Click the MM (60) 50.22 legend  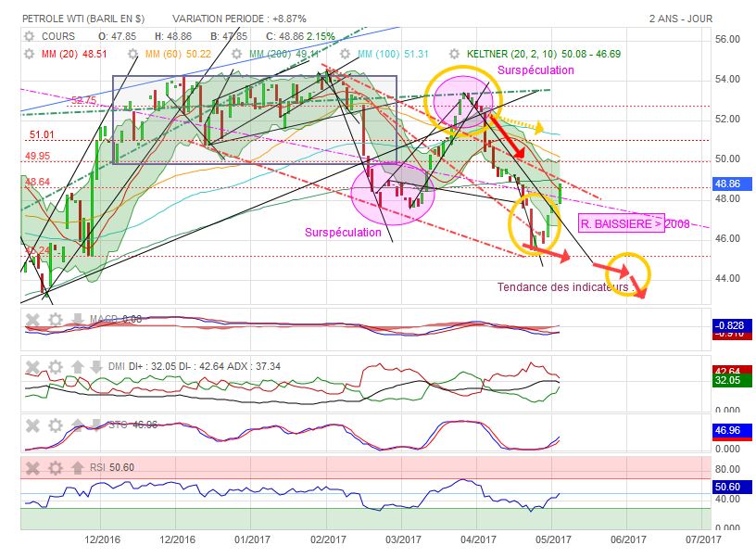coord(178,54)
